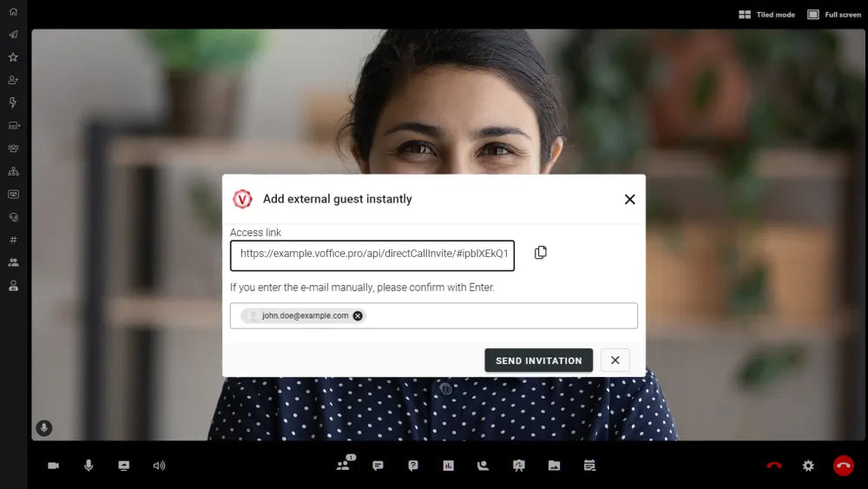Start screen sharing from the bottom toolbar

click(x=123, y=466)
